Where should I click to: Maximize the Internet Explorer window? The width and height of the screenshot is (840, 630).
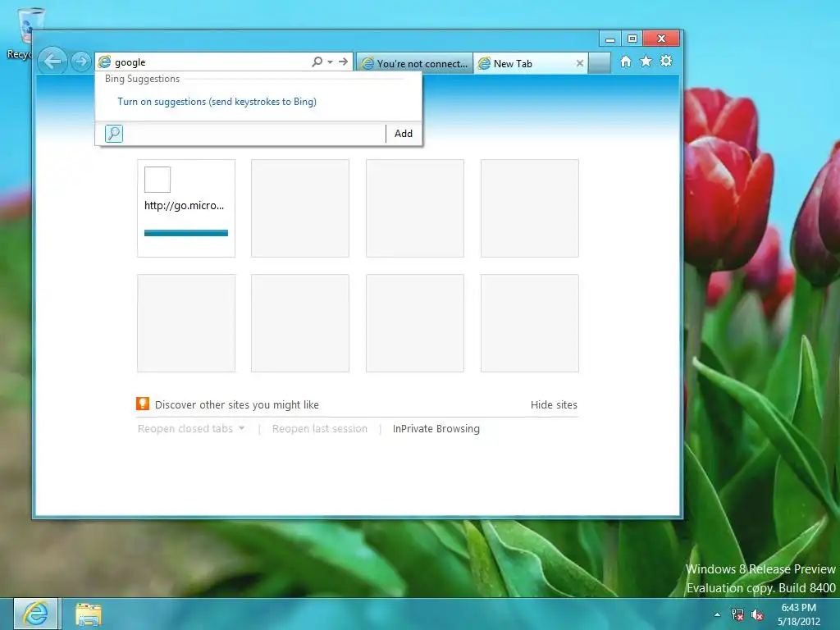632,39
